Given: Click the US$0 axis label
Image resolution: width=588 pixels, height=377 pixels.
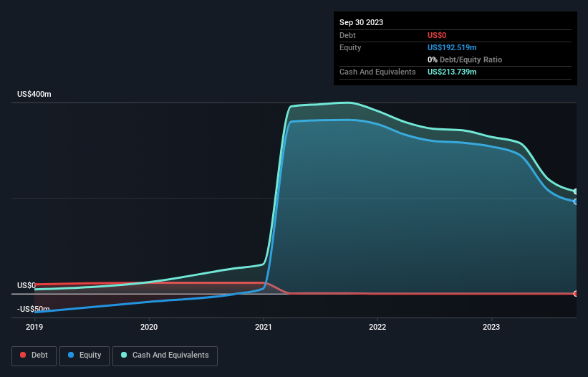Looking at the screenshot, I should point(26,285).
